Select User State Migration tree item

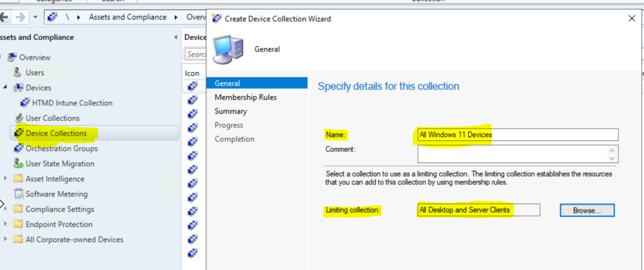(60, 164)
